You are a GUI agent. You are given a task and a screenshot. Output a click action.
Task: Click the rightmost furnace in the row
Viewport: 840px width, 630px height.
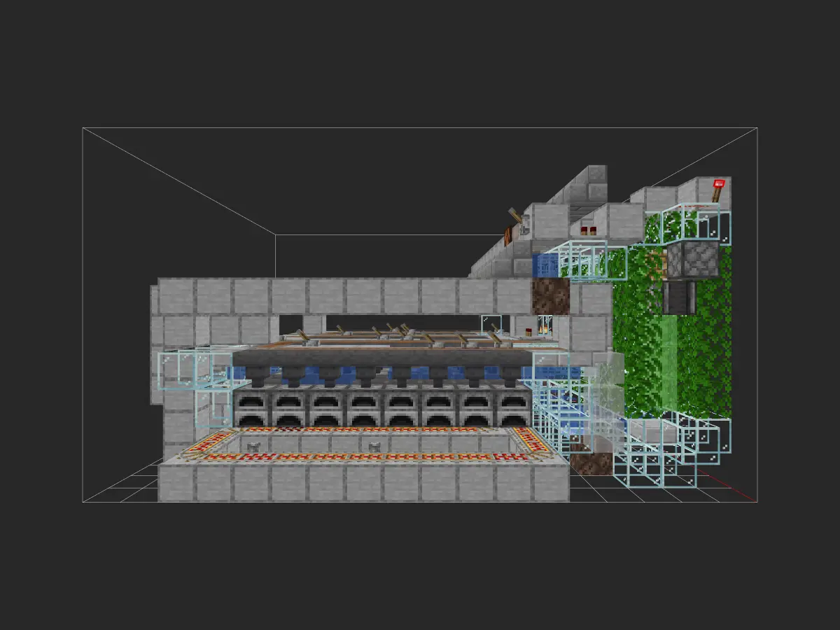tap(514, 408)
